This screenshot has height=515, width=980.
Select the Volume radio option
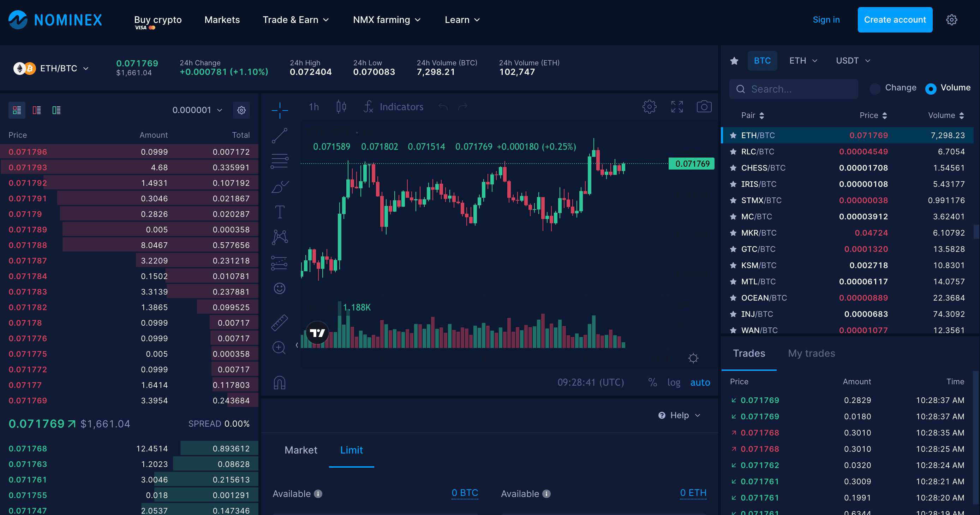point(931,88)
